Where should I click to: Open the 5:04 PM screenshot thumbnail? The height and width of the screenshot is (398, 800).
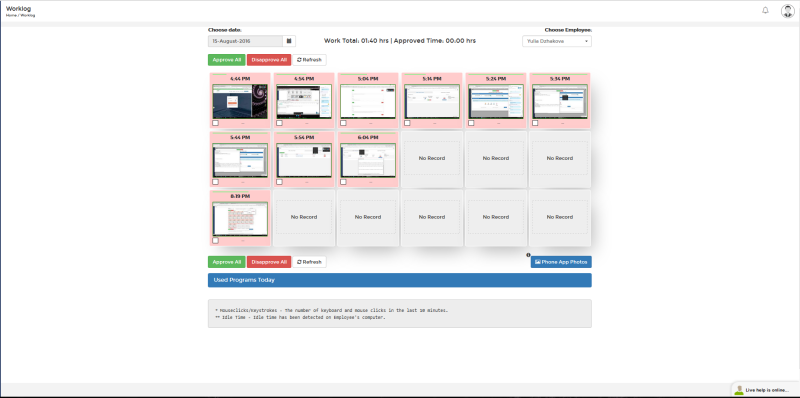pos(368,102)
